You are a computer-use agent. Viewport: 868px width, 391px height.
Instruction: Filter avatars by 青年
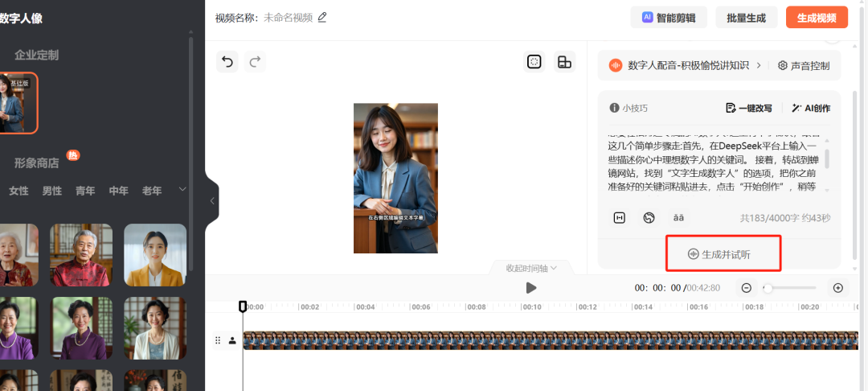tap(85, 191)
